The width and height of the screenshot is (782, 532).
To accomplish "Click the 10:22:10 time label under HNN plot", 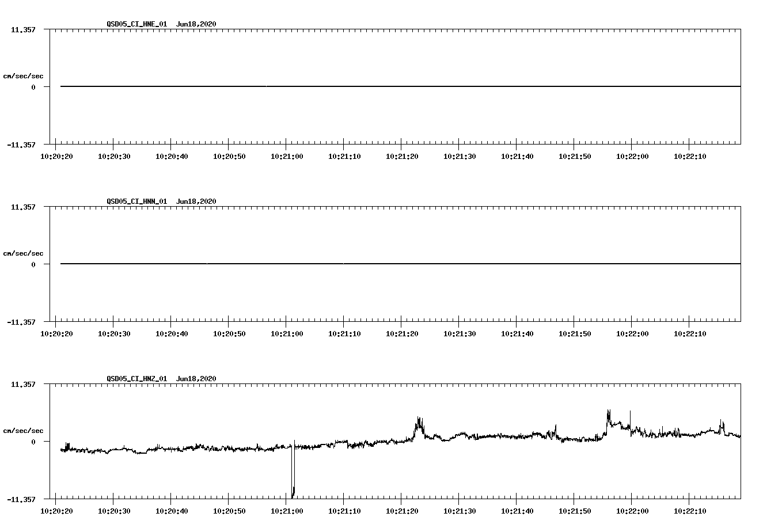I will click(690, 334).
